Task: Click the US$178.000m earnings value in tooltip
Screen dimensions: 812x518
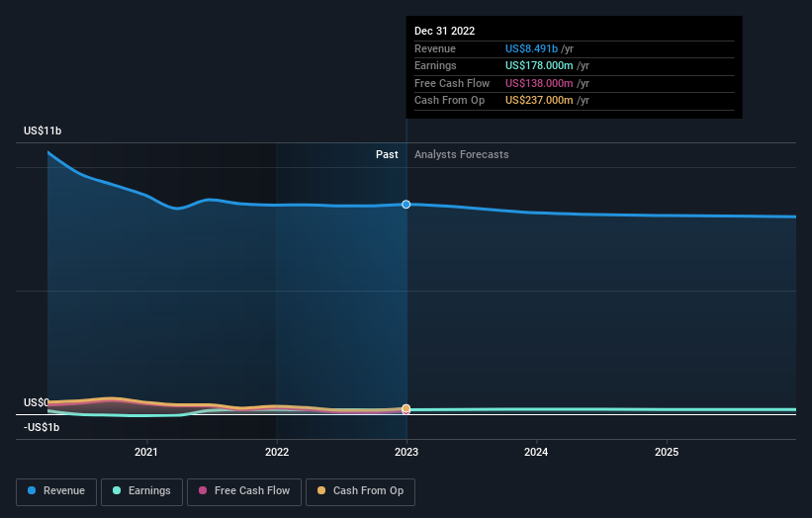Action: click(x=539, y=65)
